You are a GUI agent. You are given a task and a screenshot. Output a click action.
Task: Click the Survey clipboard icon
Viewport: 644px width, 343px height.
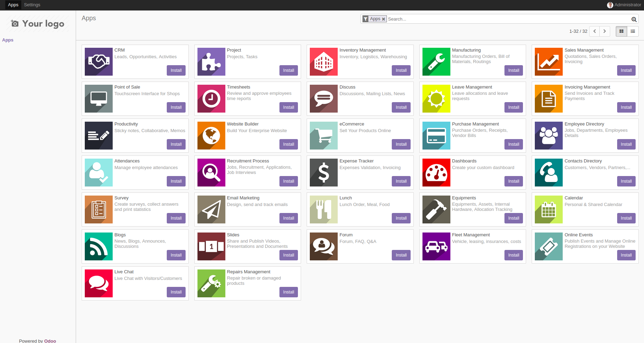99,209
